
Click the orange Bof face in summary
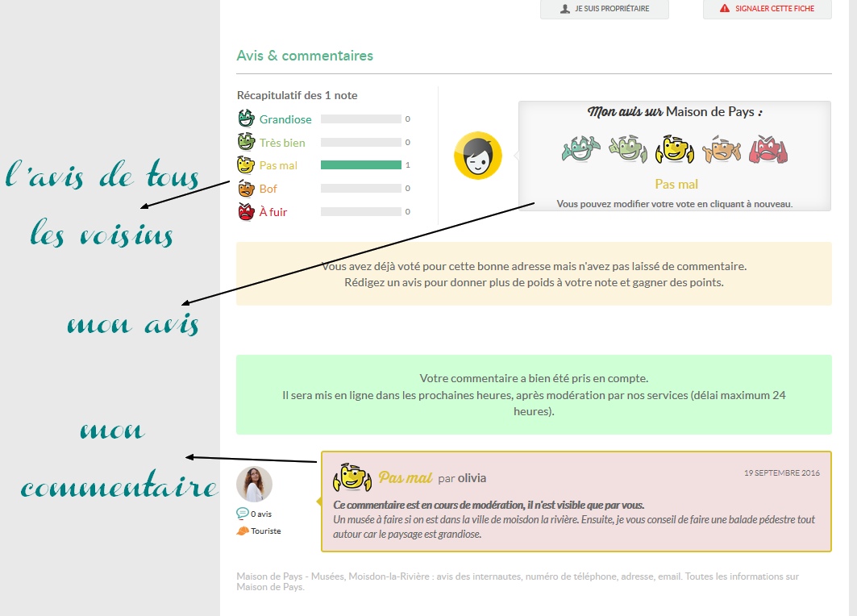click(x=246, y=189)
